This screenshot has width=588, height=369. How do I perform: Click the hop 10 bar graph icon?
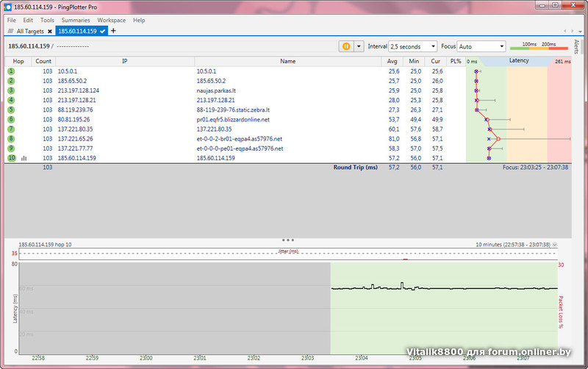tap(24, 158)
